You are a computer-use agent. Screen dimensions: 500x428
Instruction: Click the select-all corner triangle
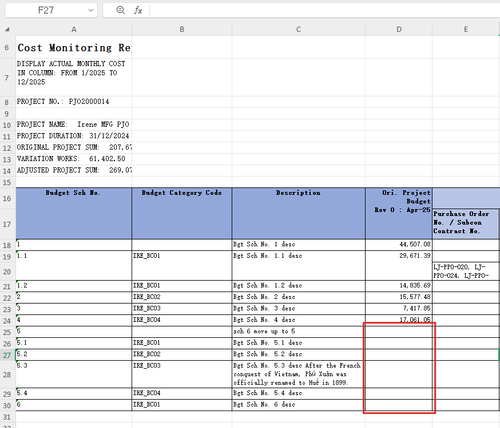tap(7, 30)
